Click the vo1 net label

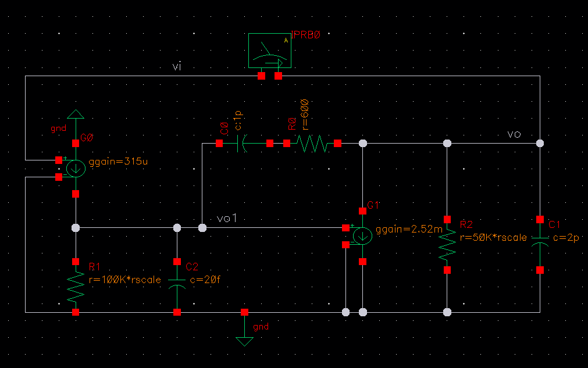tap(225, 218)
